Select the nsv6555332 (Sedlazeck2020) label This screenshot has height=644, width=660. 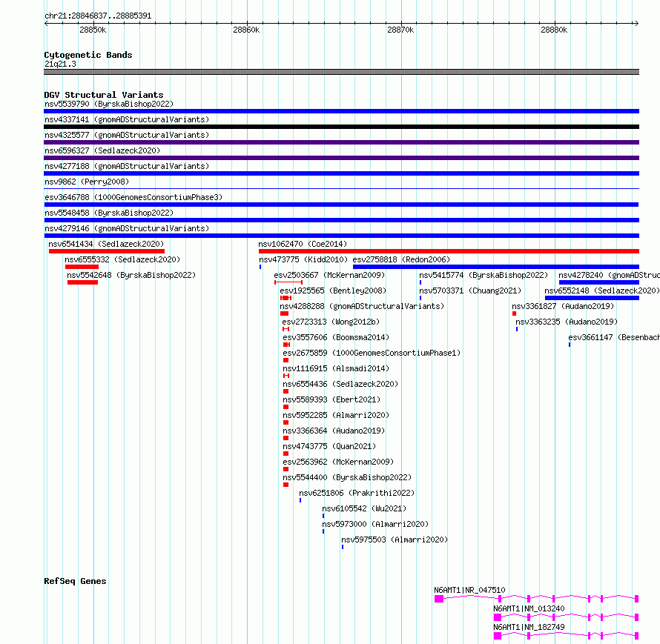pos(122,259)
